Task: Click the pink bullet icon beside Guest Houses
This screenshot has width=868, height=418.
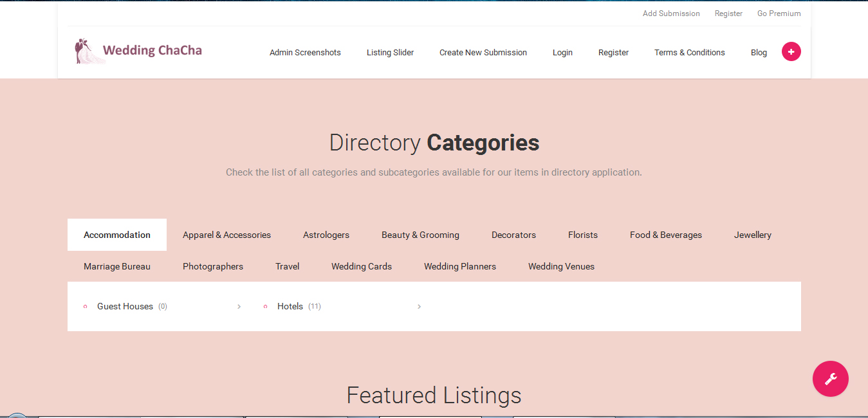Action: tap(86, 306)
